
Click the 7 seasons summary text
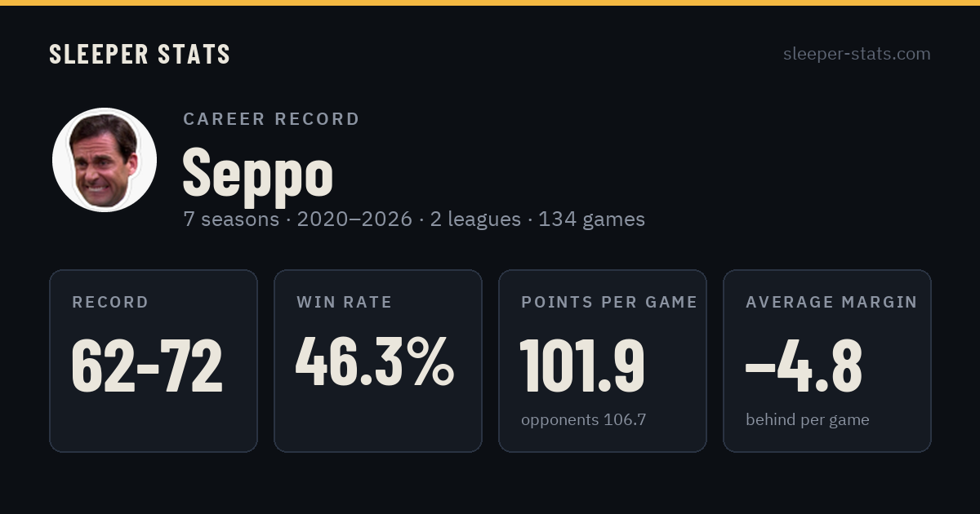point(231,219)
